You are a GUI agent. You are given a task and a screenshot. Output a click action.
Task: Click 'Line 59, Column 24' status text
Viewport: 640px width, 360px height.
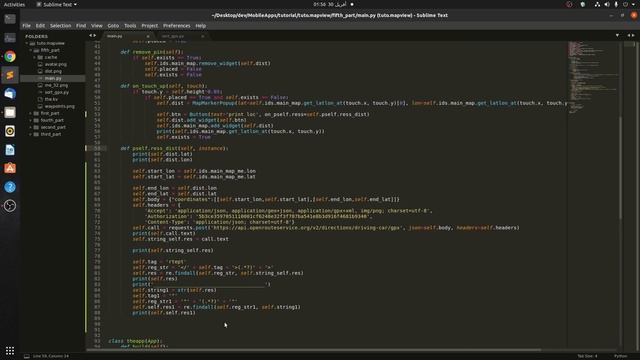point(51,356)
